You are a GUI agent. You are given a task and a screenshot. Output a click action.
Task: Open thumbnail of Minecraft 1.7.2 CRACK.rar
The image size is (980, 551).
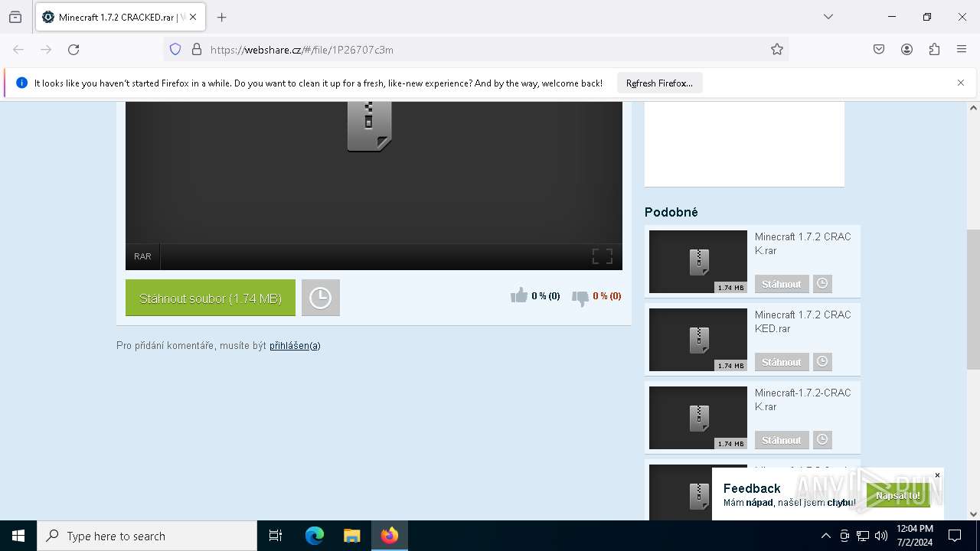[x=698, y=262]
